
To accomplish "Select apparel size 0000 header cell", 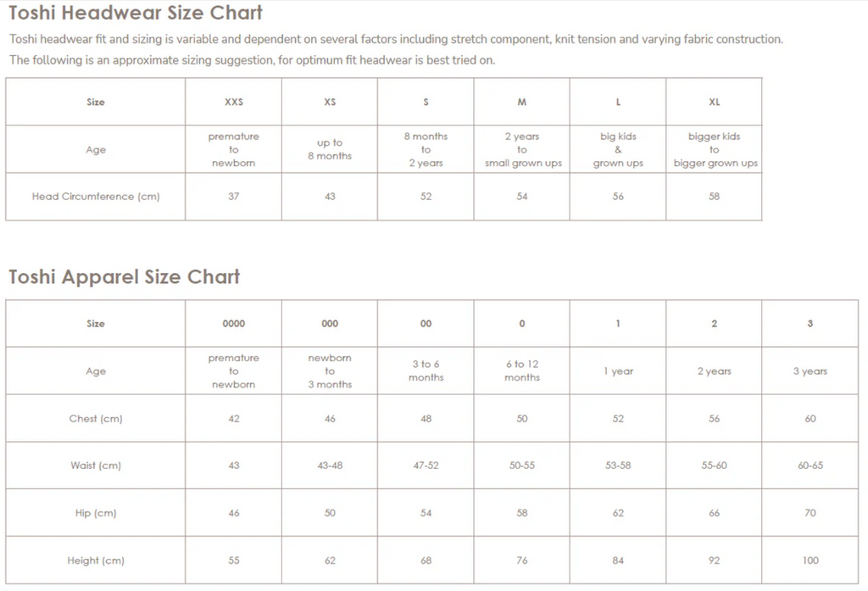I will [234, 323].
